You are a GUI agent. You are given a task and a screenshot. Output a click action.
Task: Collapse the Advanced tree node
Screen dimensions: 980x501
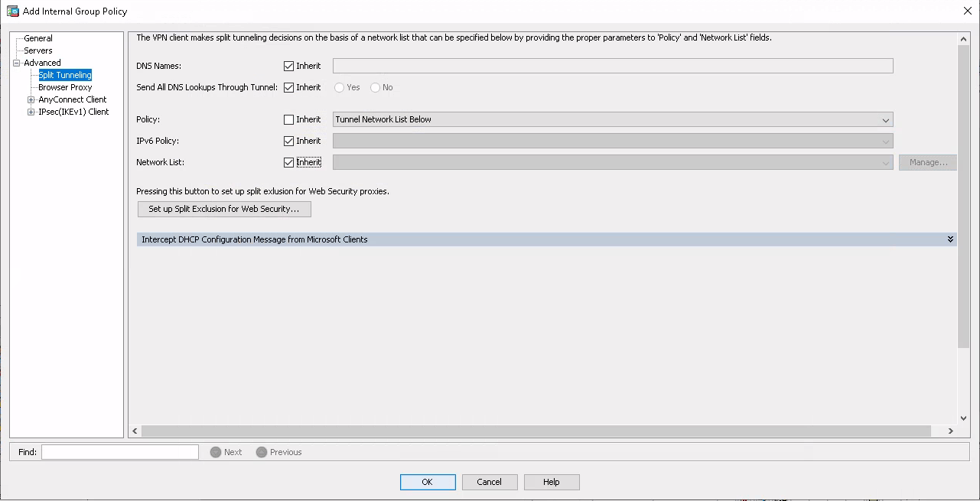(x=16, y=63)
